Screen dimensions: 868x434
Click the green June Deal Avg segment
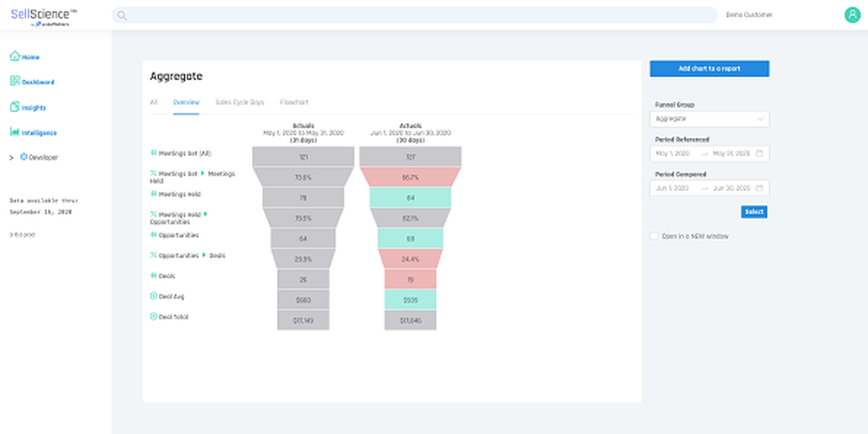[411, 300]
